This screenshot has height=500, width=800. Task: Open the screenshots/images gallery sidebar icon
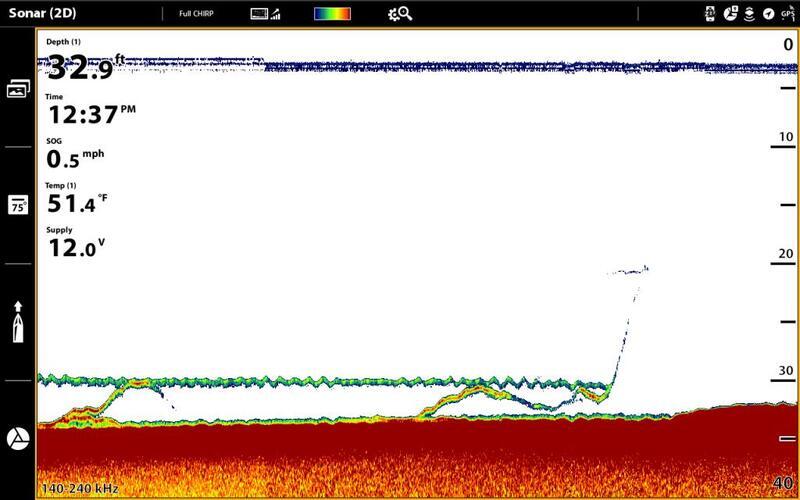click(x=18, y=89)
